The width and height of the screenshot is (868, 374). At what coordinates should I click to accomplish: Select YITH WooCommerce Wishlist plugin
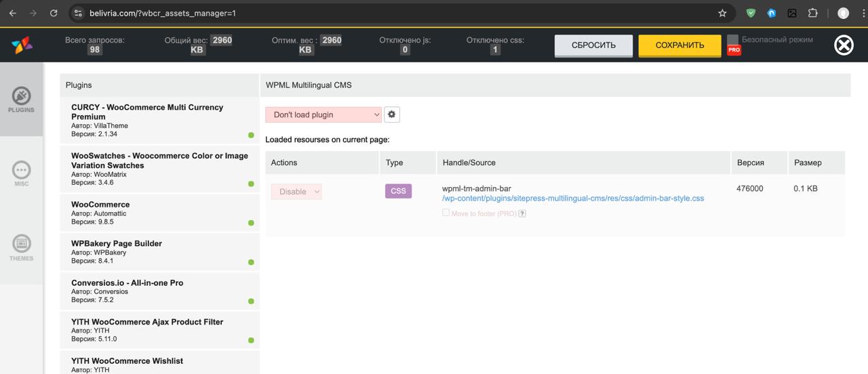click(x=159, y=364)
